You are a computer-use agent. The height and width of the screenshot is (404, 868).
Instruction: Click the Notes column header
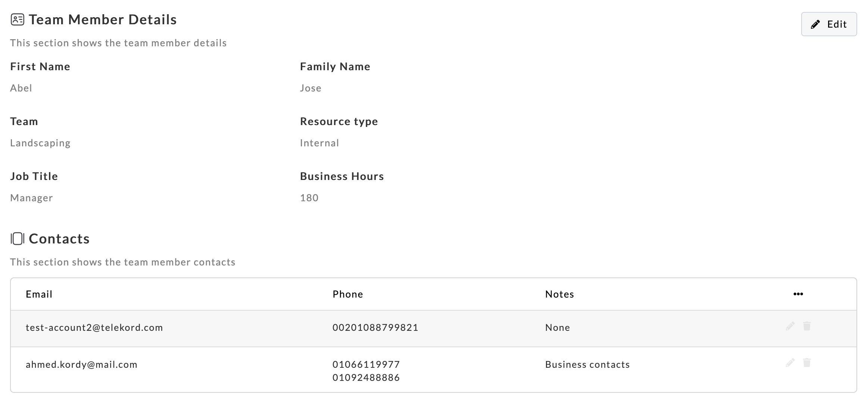pos(559,294)
